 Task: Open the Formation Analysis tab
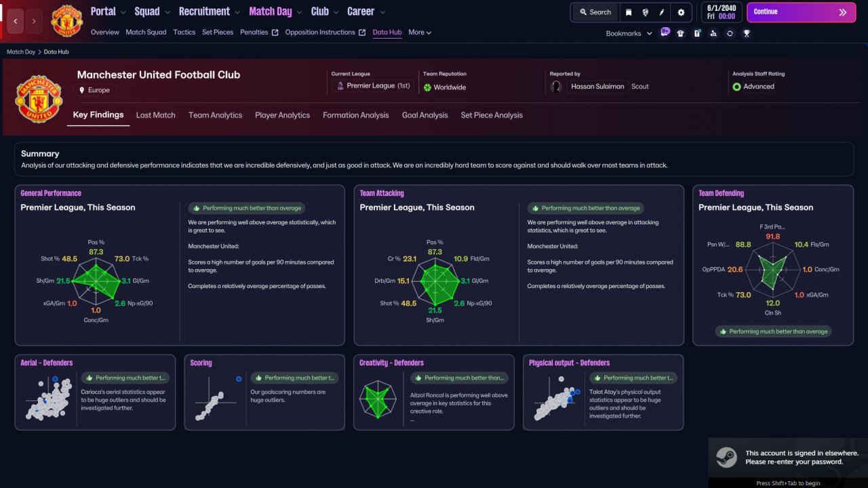356,115
